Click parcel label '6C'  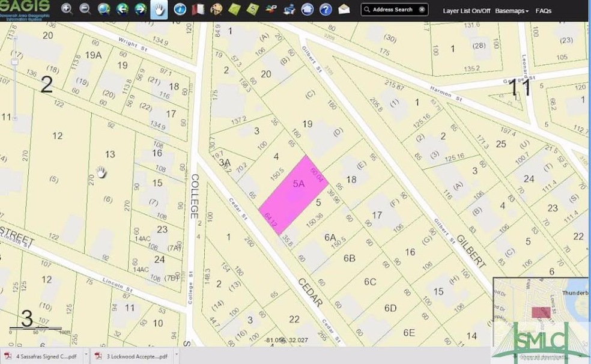(x=370, y=282)
